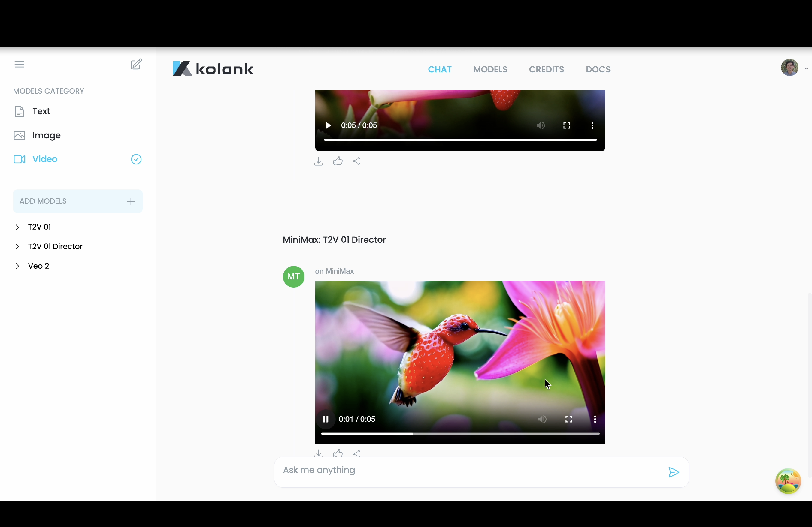812x527 pixels.
Task: Expand the Veo 2 model
Action: (x=17, y=266)
